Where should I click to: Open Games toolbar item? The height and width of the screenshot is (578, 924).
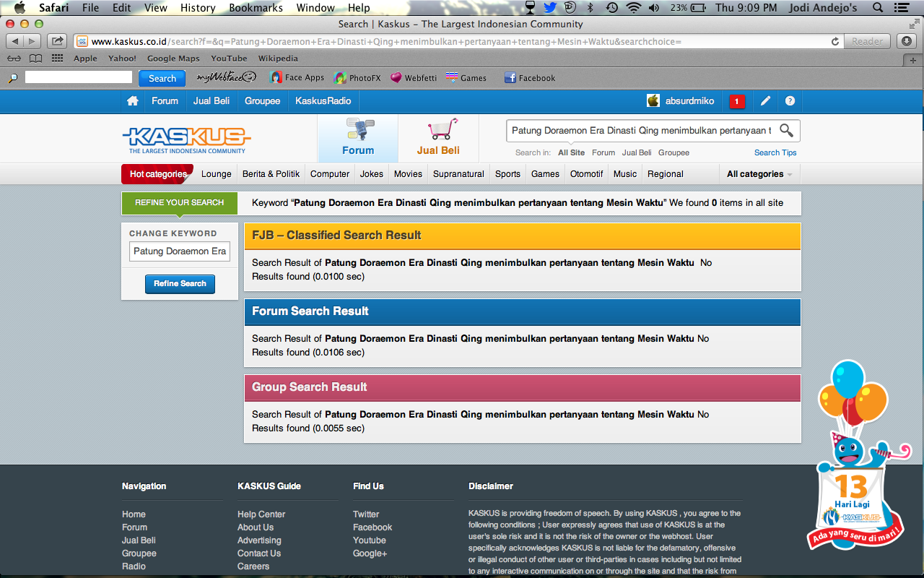point(466,77)
